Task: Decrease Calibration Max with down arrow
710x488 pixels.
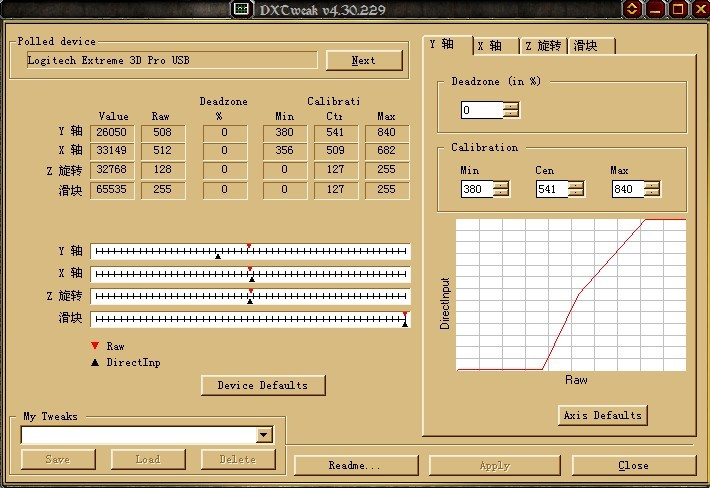Action: (x=651, y=193)
